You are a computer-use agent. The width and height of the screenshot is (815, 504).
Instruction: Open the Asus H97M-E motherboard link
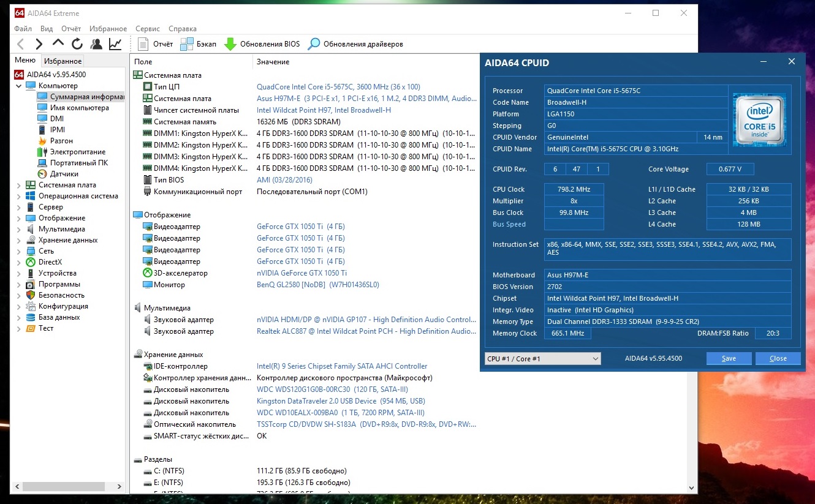(x=366, y=99)
